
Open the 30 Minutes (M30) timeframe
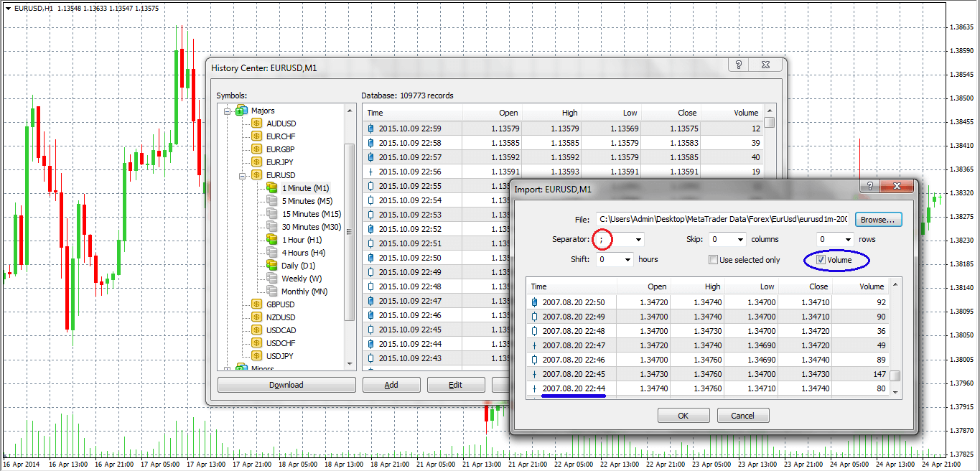(x=312, y=227)
